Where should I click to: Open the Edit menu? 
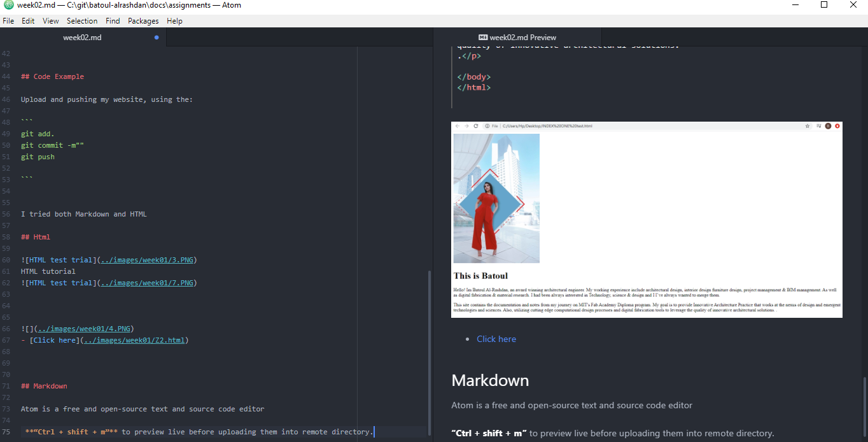click(x=28, y=21)
